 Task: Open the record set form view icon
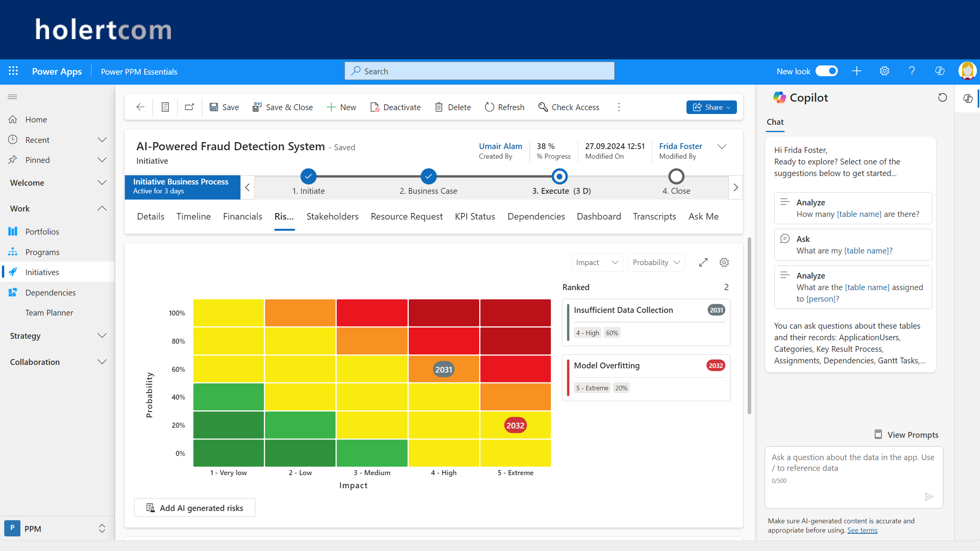[165, 107]
